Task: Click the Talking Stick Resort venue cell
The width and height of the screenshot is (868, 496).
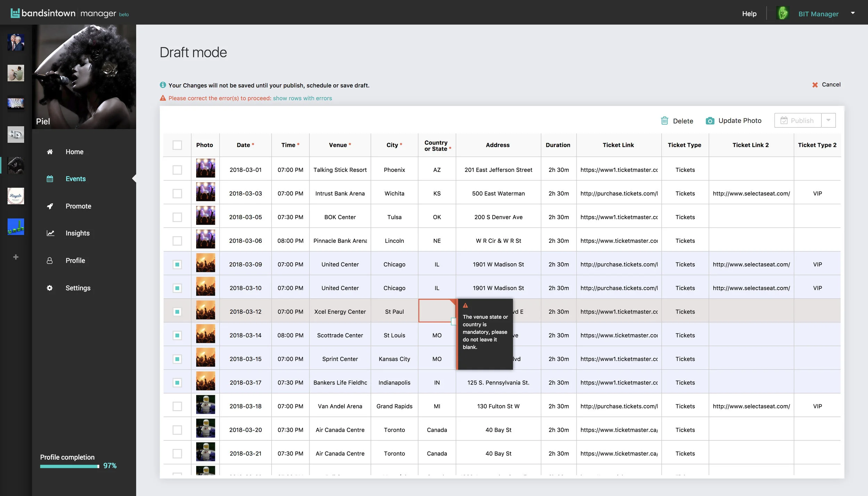Action: [x=340, y=170]
